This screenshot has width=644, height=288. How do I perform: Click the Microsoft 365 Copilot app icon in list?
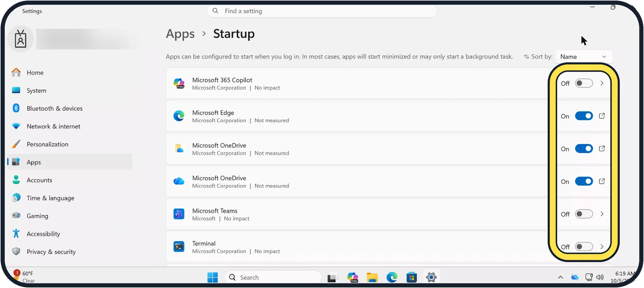coord(179,83)
